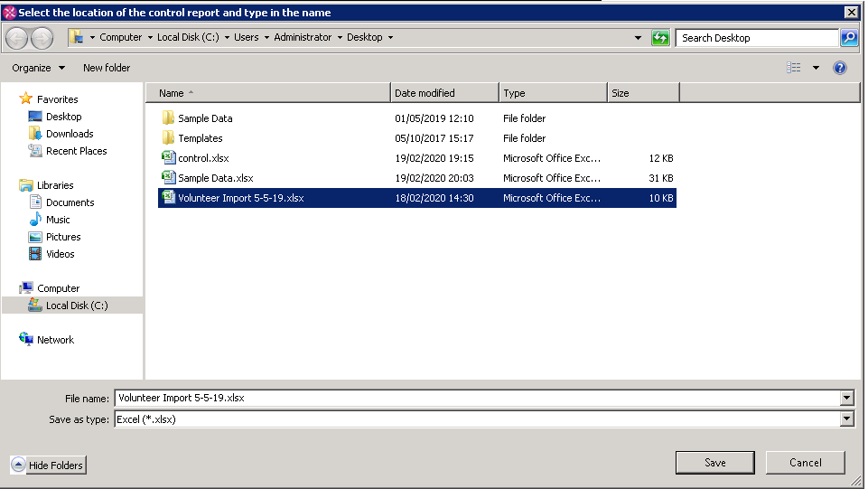
Task: Click the Save button
Action: (x=714, y=463)
